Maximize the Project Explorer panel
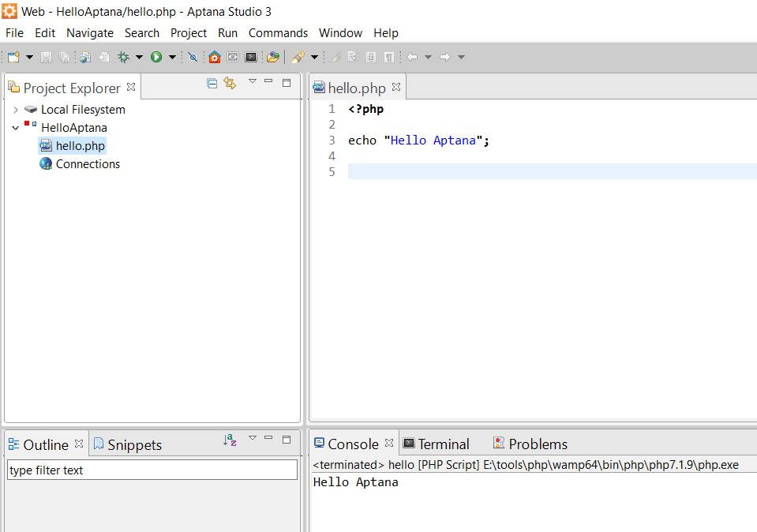757x532 pixels. (x=287, y=83)
